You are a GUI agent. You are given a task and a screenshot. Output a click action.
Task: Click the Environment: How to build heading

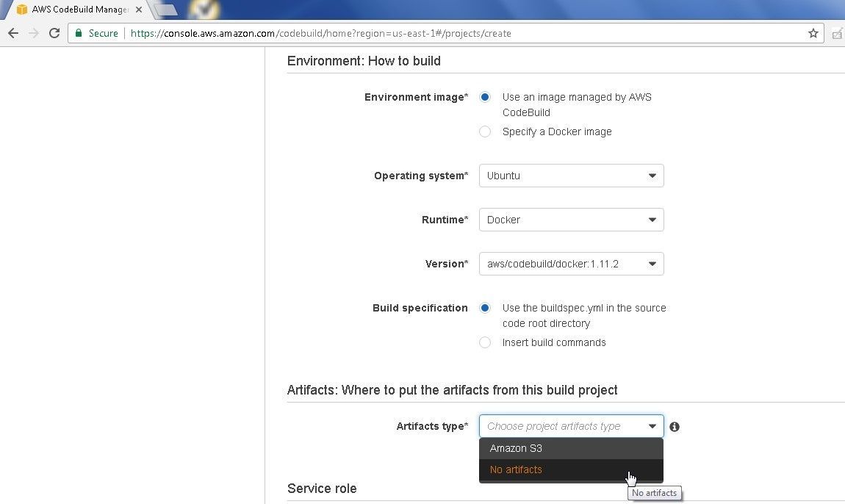tap(364, 61)
